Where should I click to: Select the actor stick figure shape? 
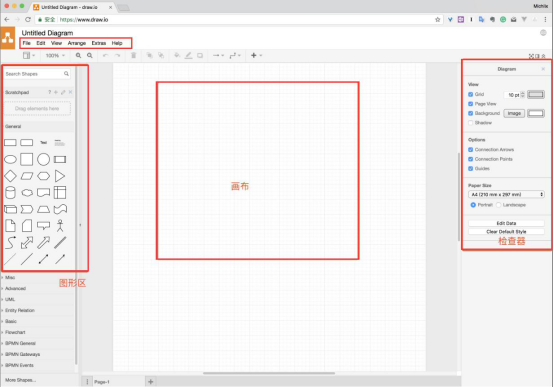tap(60, 225)
